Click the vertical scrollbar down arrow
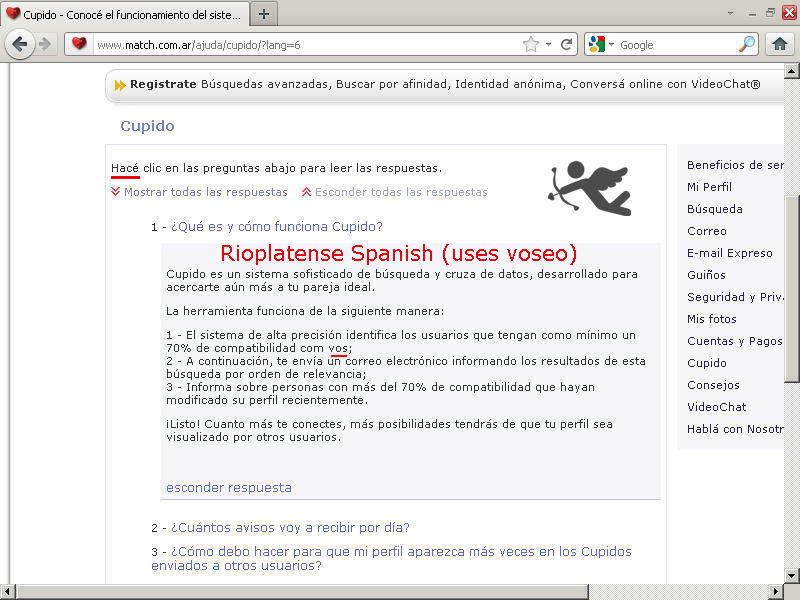Viewport: 800px width, 600px height. click(791, 575)
